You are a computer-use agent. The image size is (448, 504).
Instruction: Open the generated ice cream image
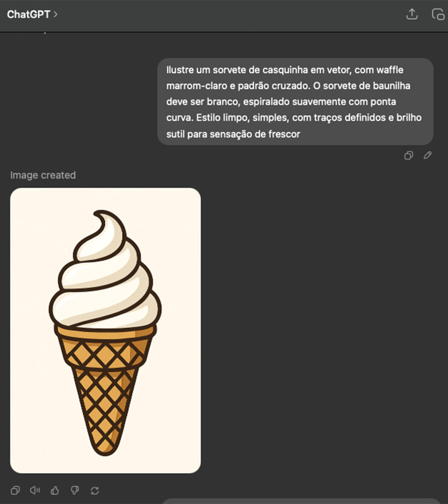tap(105, 331)
